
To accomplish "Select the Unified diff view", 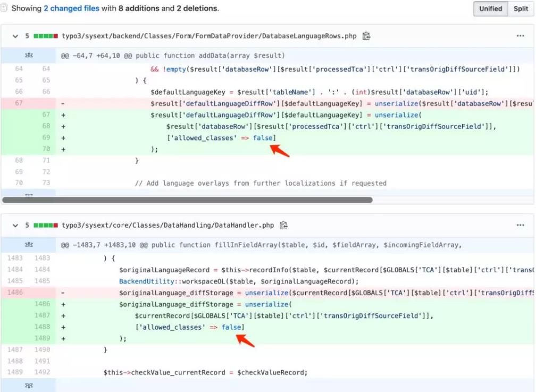I will pyautogui.click(x=490, y=9).
